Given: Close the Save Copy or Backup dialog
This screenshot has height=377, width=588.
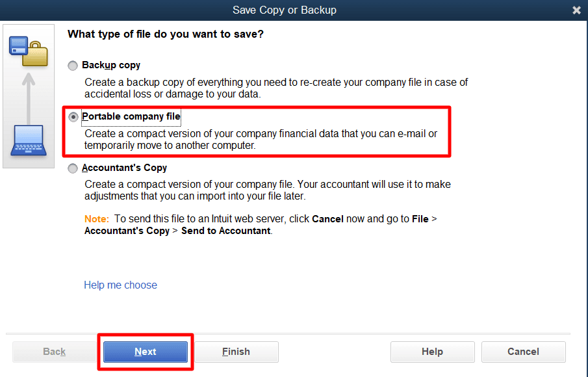Looking at the screenshot, I should (x=576, y=10).
